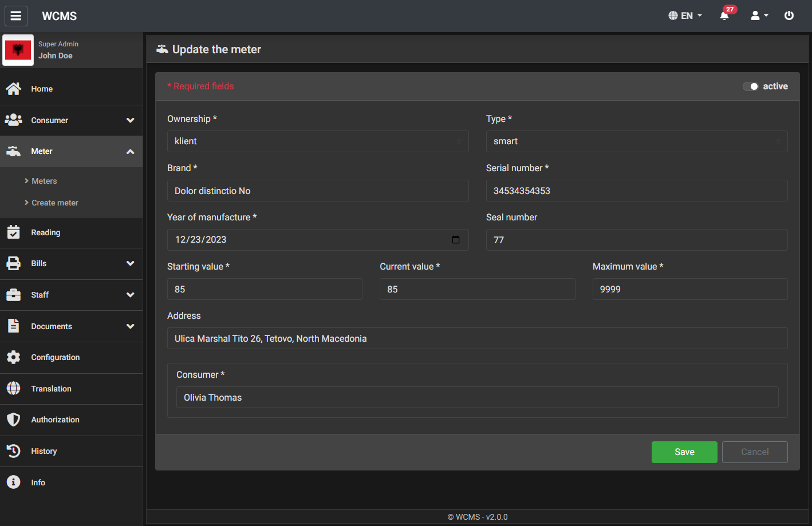812x526 pixels.
Task: Open the Translation menu item
Action: click(71, 389)
